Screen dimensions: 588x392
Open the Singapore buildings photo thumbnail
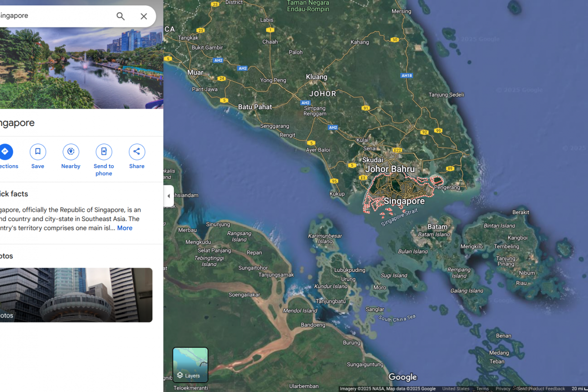[76, 294]
